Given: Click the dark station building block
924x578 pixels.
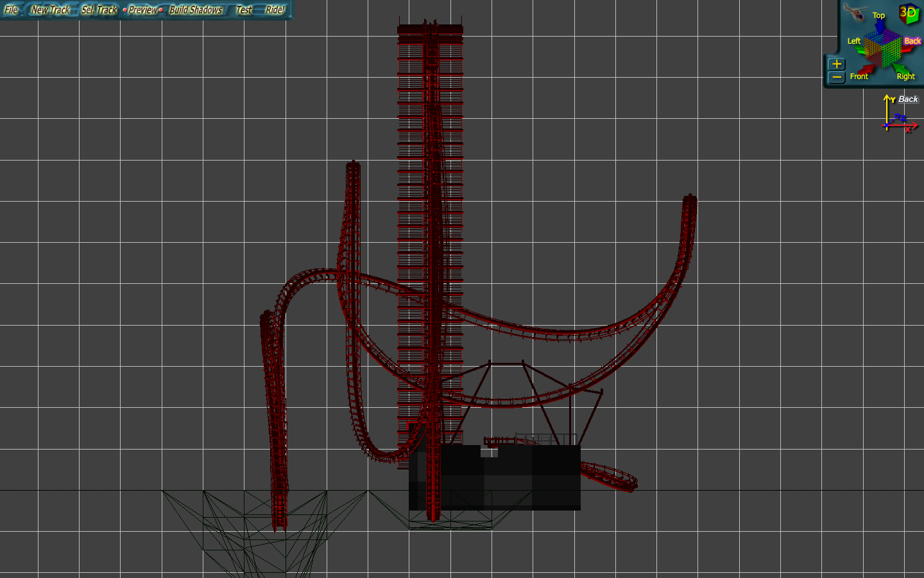Looking at the screenshot, I should (x=495, y=477).
